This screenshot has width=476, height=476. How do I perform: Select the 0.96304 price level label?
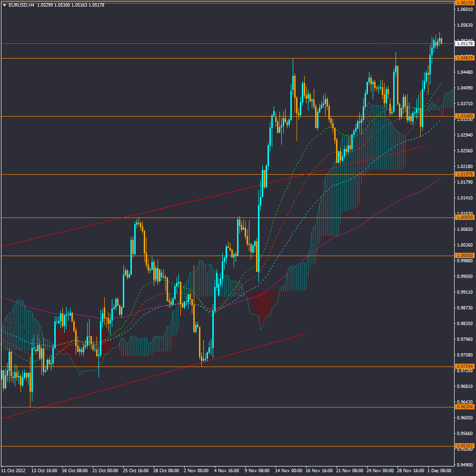[x=464, y=407]
